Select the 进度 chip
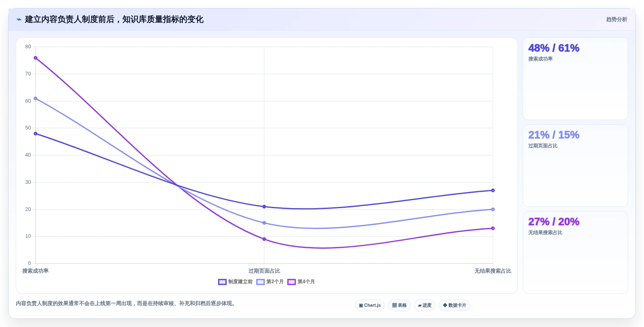Screen dimensions: 644x327 tap(425, 305)
